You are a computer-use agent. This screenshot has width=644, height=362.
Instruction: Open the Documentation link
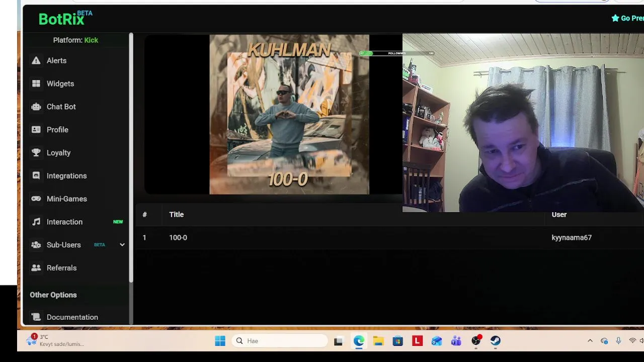[72, 317]
